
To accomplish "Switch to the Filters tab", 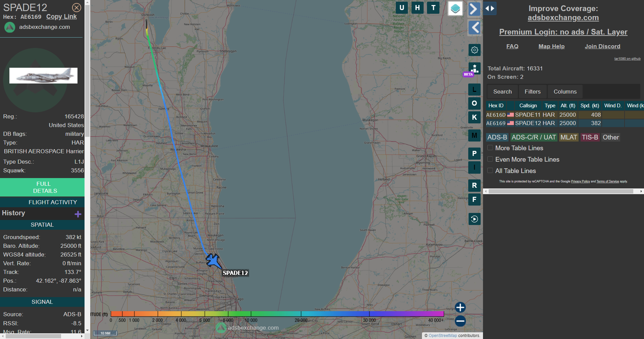I will (x=533, y=92).
